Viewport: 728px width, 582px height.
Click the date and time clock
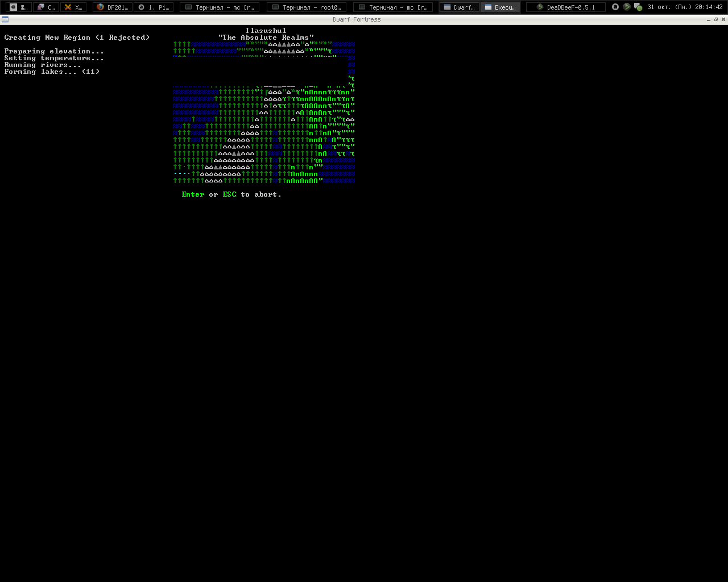pos(685,7)
